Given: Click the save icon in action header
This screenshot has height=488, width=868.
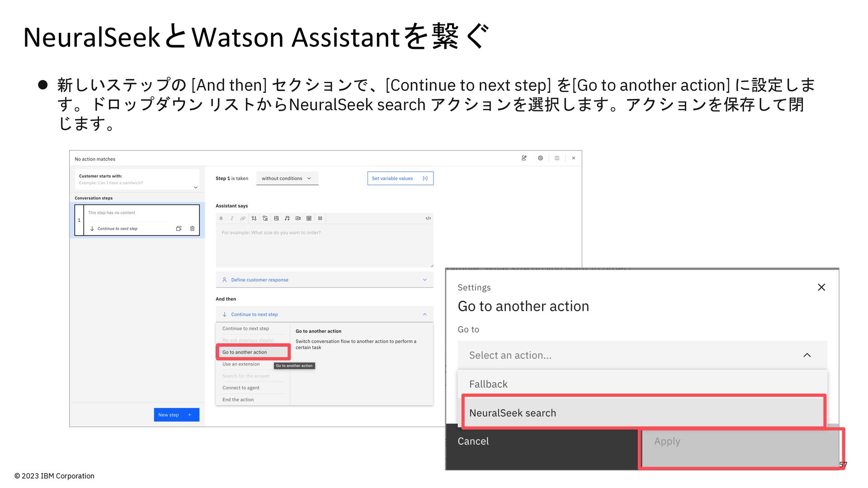Looking at the screenshot, I should (x=557, y=158).
